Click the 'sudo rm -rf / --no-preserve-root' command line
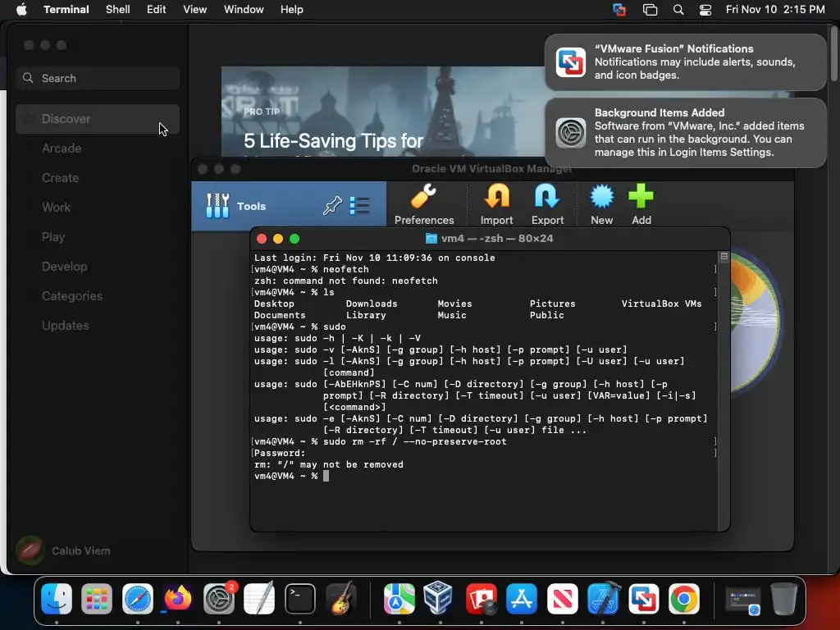 [414, 442]
